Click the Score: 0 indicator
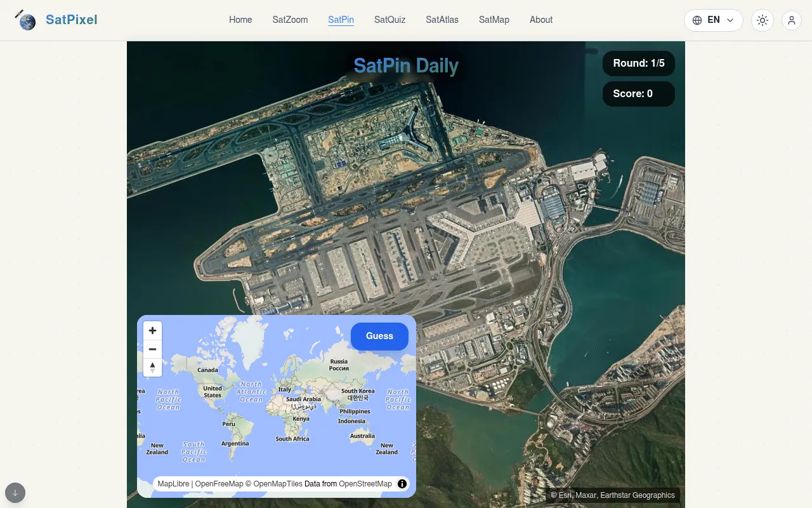The height and width of the screenshot is (508, 812). [639, 93]
